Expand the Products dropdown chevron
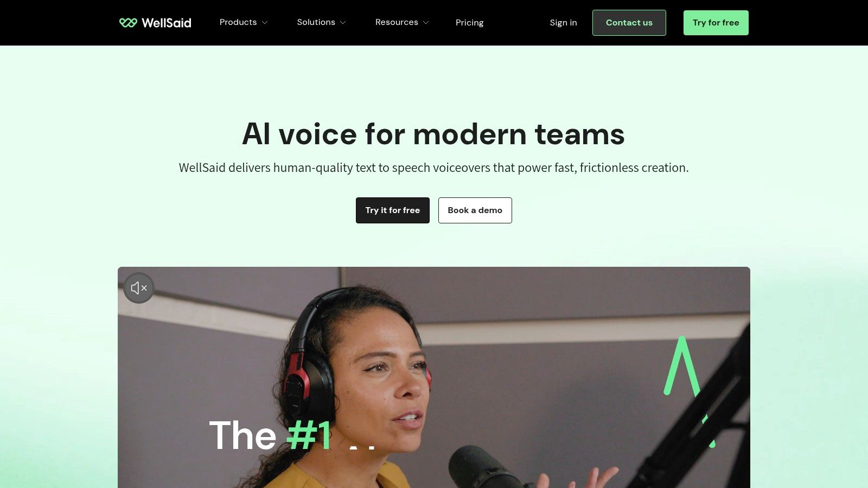Viewport: 868px width, 488px height. (x=265, y=23)
